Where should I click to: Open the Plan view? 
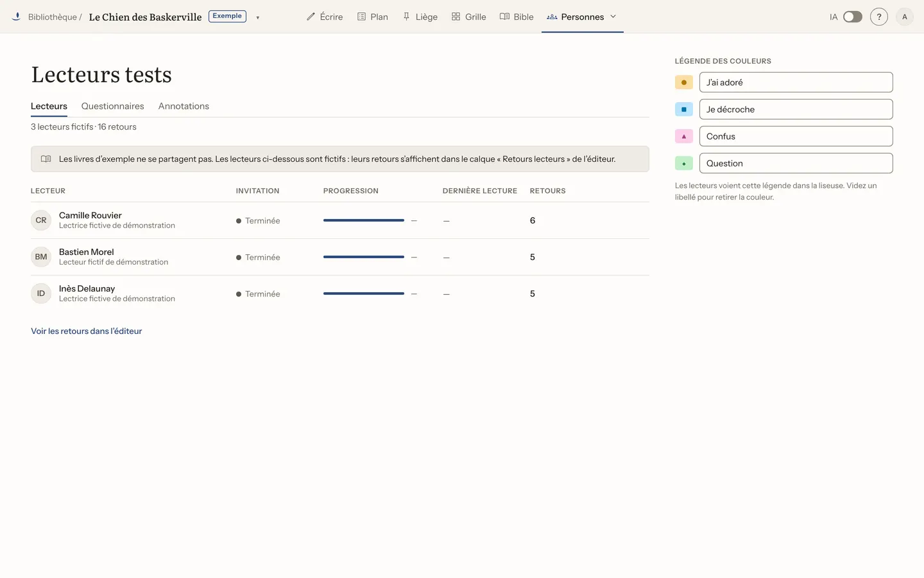click(x=373, y=17)
